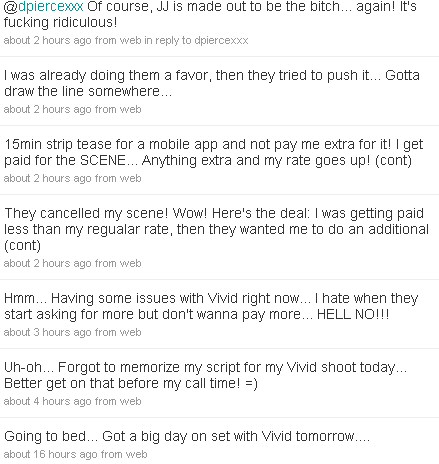Open timestamp of the reply tweet to dpiercexxx
This screenshot has height=464, width=439.
(47, 40)
